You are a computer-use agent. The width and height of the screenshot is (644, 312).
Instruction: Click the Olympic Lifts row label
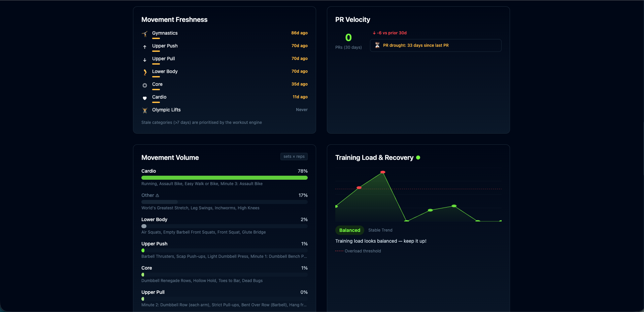[x=166, y=110]
